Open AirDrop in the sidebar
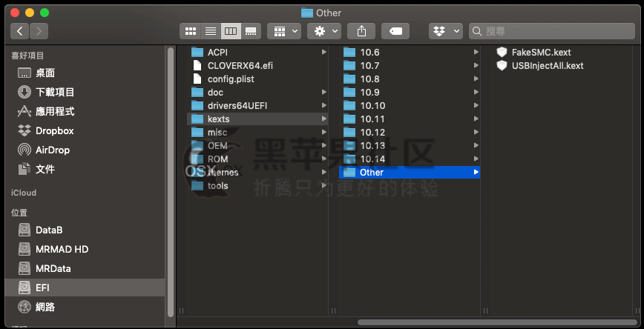Viewport: 644px width, 329px height. point(85,150)
